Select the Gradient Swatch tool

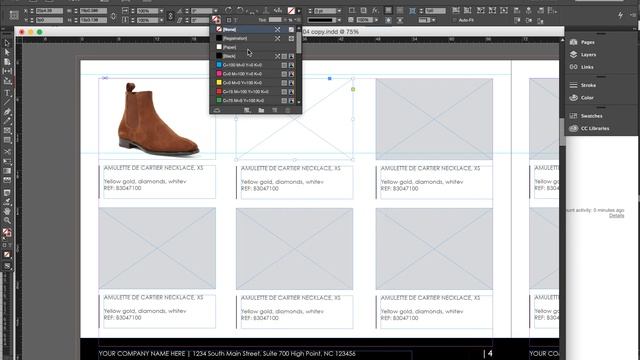7,171
